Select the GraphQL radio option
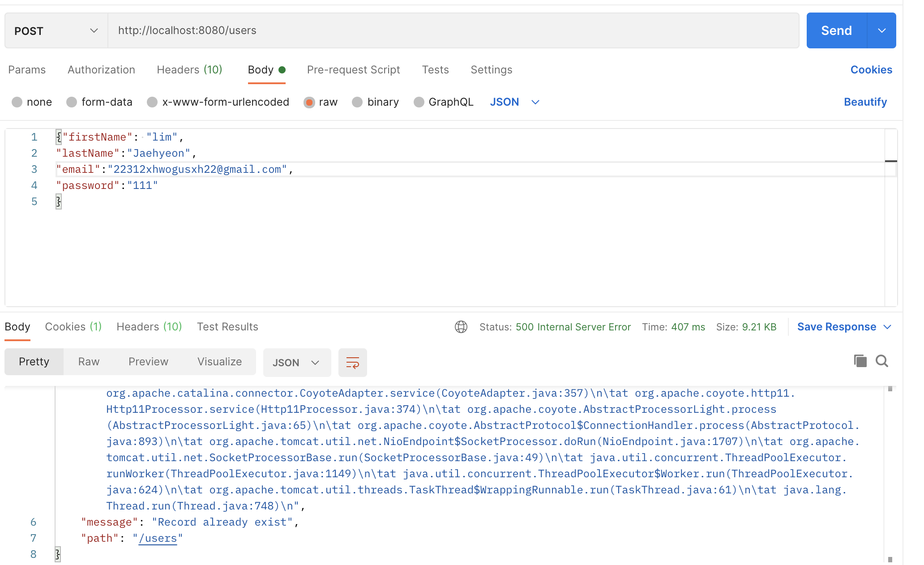Image resolution: width=924 pixels, height=565 pixels. point(419,102)
